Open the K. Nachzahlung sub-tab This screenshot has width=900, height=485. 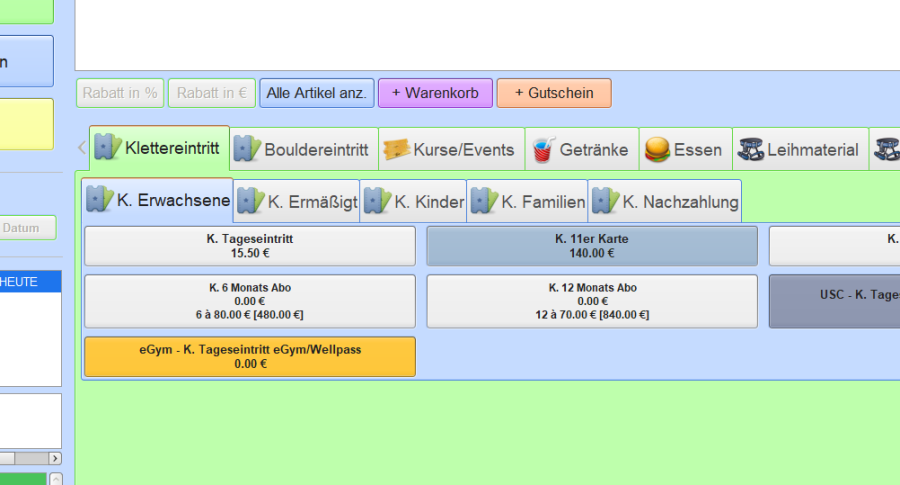(x=665, y=202)
